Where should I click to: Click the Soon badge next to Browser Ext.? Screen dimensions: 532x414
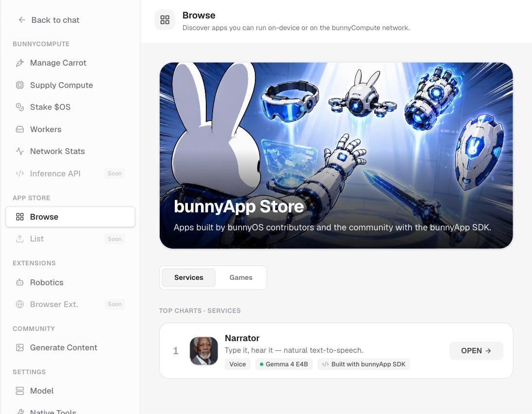115,304
